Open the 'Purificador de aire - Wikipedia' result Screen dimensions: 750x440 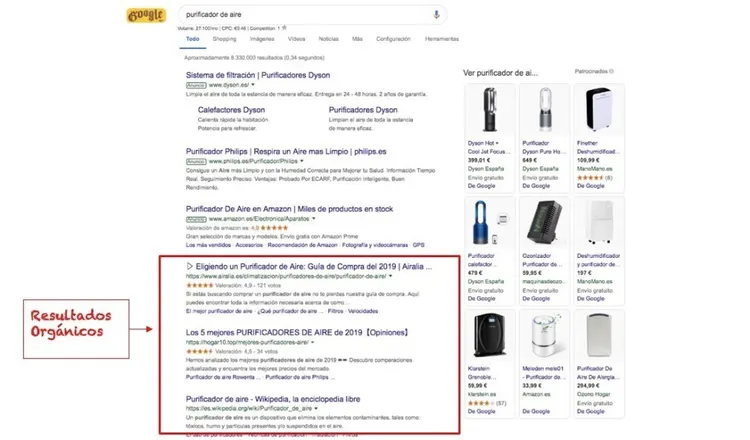[273, 399]
